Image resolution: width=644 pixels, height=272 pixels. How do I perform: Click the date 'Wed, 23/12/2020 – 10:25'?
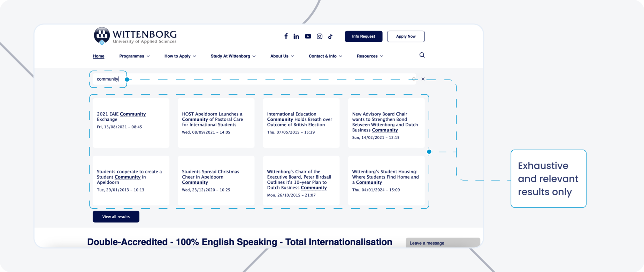point(206,190)
